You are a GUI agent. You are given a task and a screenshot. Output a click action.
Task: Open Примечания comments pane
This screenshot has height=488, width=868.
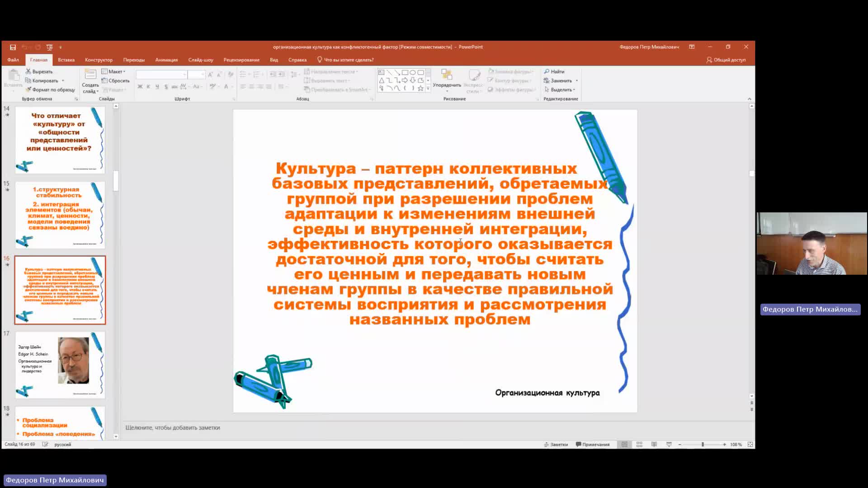point(593,445)
